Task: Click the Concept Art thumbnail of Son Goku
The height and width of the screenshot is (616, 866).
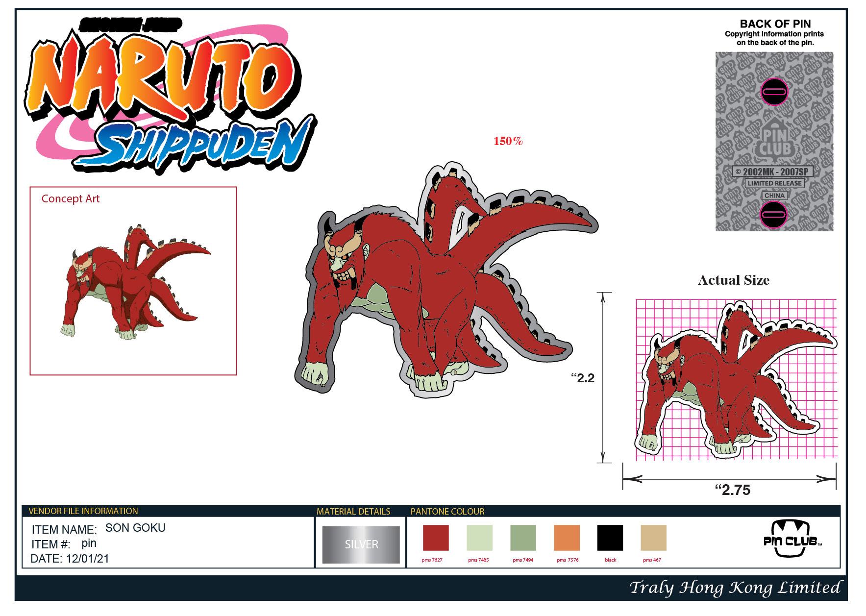Action: pyautogui.click(x=135, y=282)
